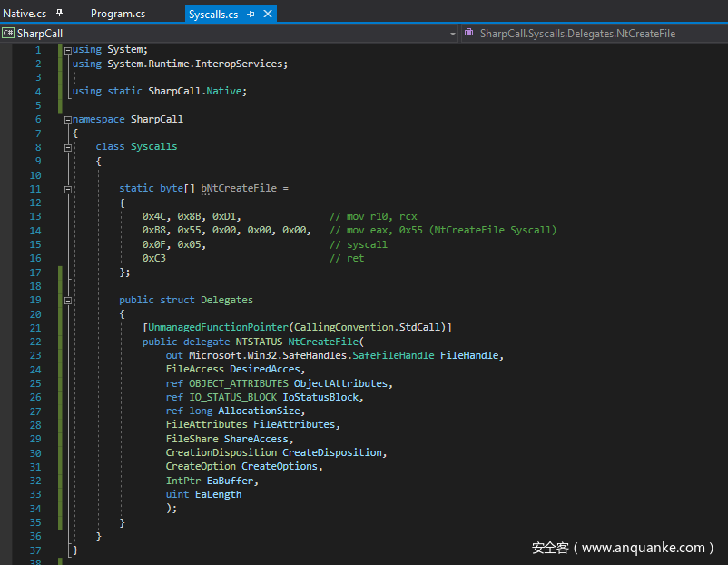The image size is (728, 565).
Task: Open the SharpCall project dropdown
Action: coord(453,34)
